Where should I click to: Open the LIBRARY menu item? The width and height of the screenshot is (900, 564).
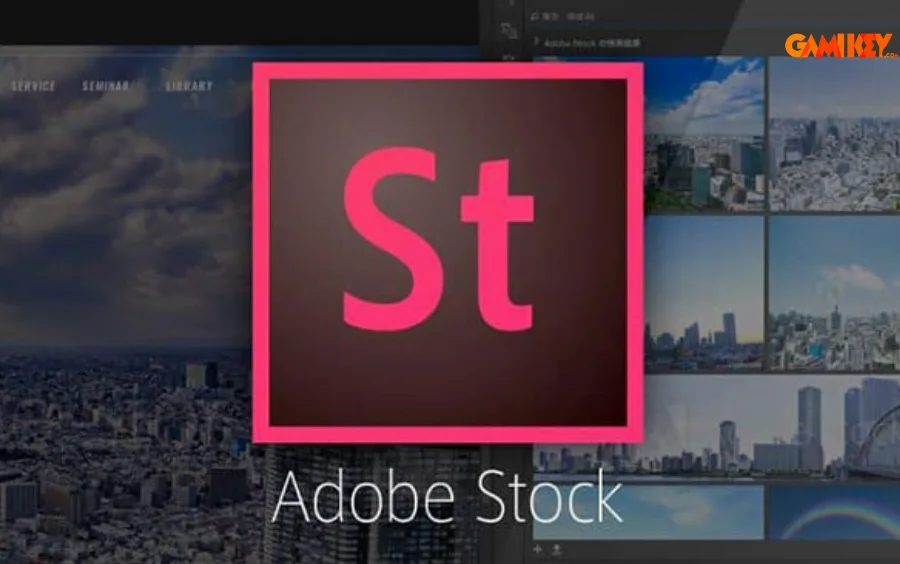[x=189, y=87]
